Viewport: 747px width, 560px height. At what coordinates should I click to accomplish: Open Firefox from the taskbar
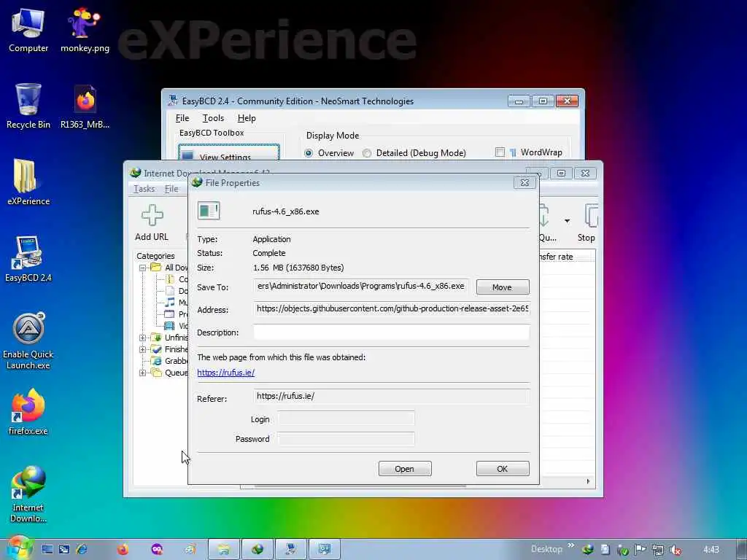(123, 550)
